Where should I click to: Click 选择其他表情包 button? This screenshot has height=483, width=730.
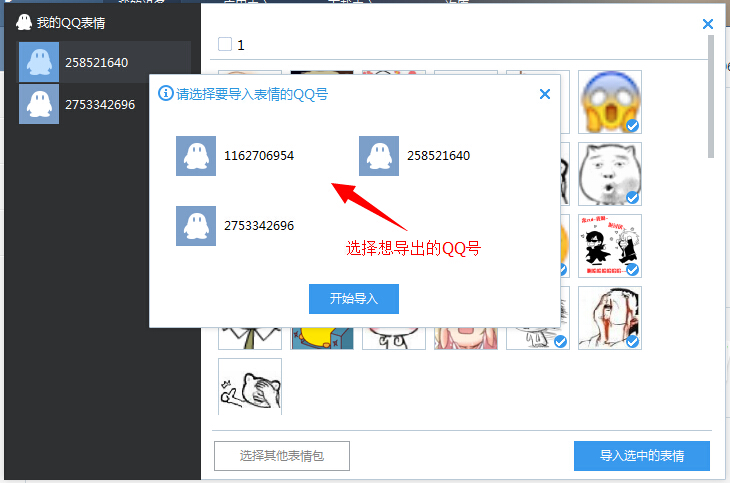282,456
